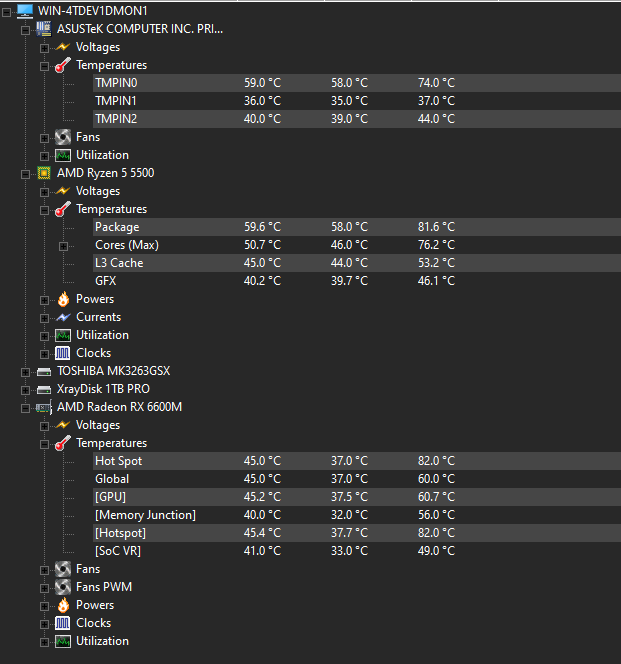Expand Currents under AMD Ryzen

[44, 318]
